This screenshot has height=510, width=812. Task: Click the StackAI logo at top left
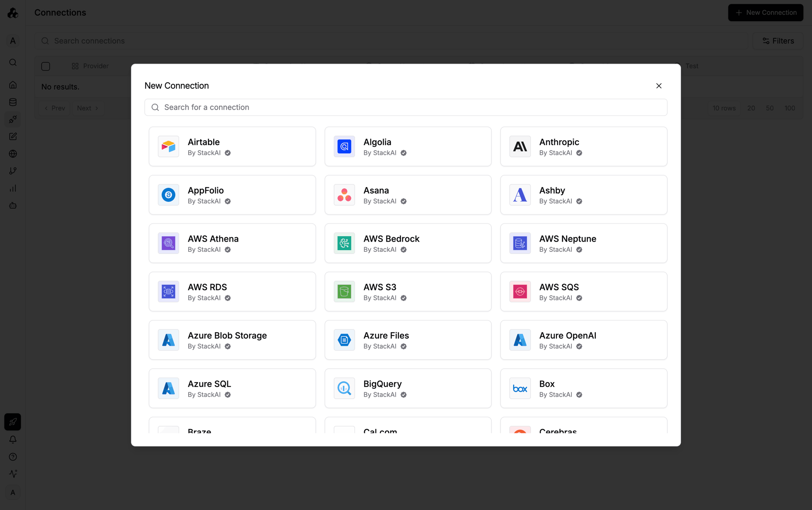[13, 13]
